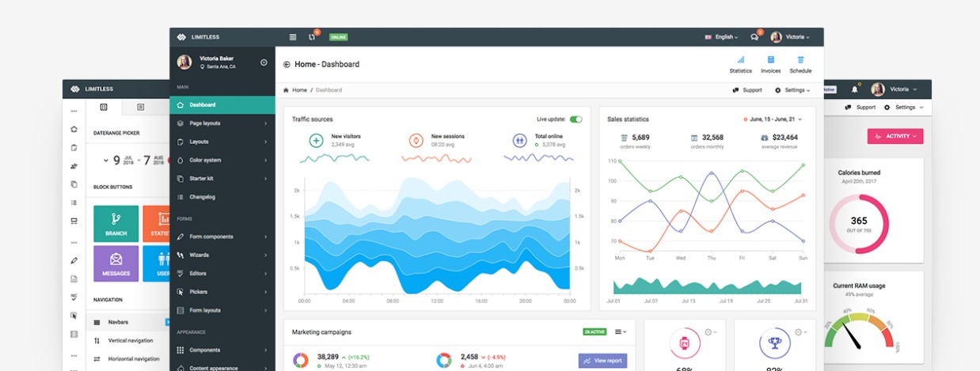Viewport: 980px width, 371px height.
Task: Expand the Form components submenu
Action: pos(222,237)
